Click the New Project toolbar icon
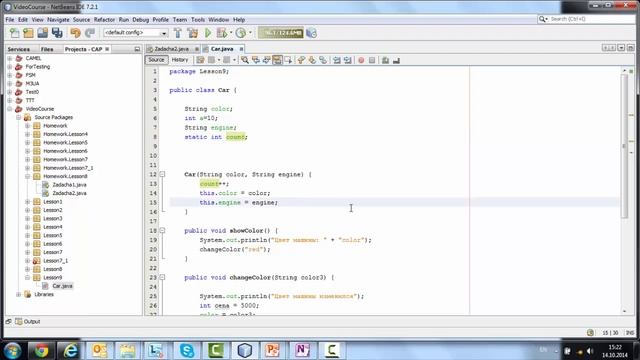This screenshot has height=360, width=640. 28,33
